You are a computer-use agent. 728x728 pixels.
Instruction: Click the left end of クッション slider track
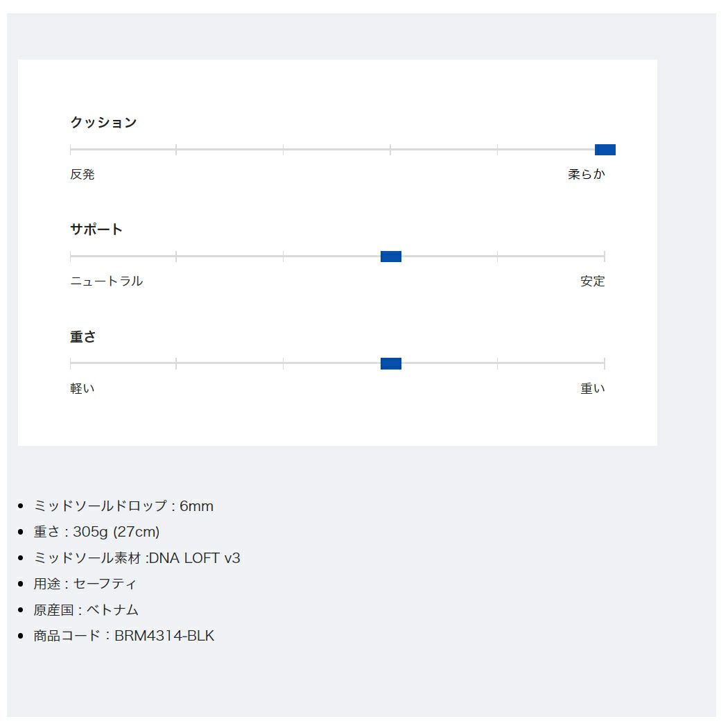tap(71, 150)
